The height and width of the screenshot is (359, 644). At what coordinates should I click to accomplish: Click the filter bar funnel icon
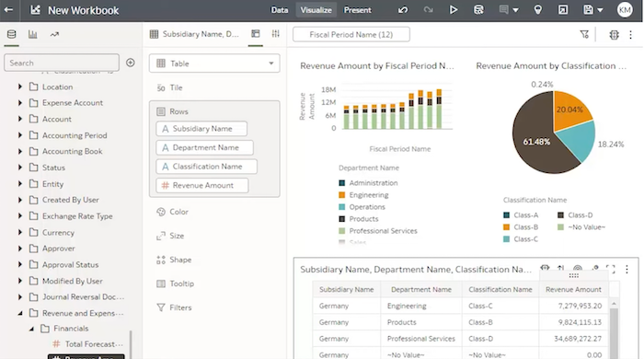tap(584, 34)
